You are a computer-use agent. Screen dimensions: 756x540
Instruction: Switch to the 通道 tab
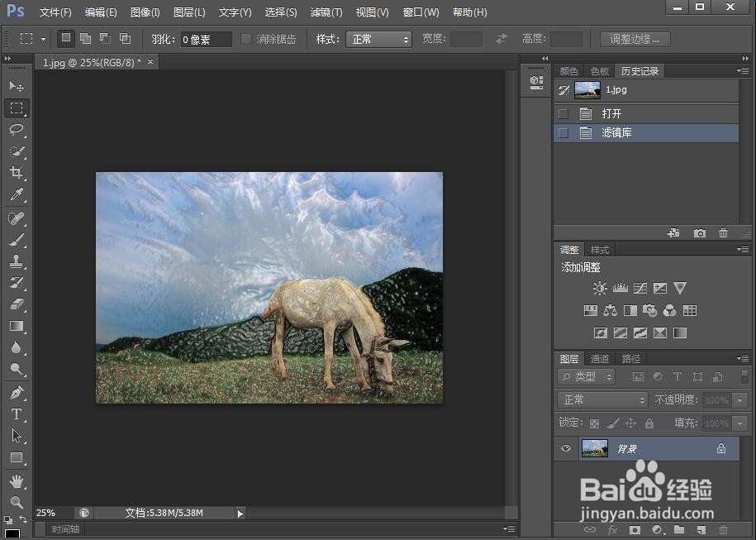(600, 359)
